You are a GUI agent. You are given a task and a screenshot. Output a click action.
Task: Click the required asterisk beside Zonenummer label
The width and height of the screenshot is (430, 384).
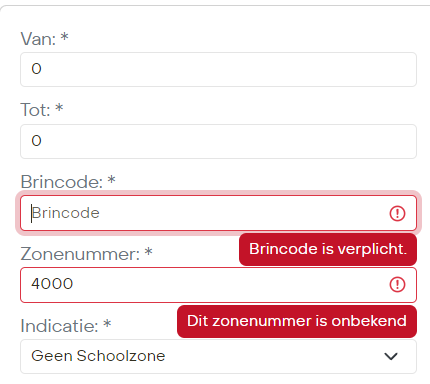point(148,252)
